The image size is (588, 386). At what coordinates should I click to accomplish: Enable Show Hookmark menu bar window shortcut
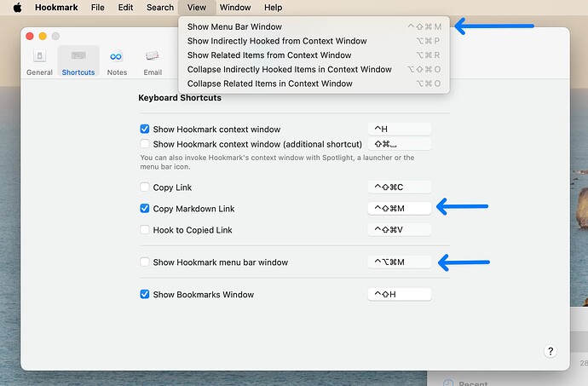144,262
